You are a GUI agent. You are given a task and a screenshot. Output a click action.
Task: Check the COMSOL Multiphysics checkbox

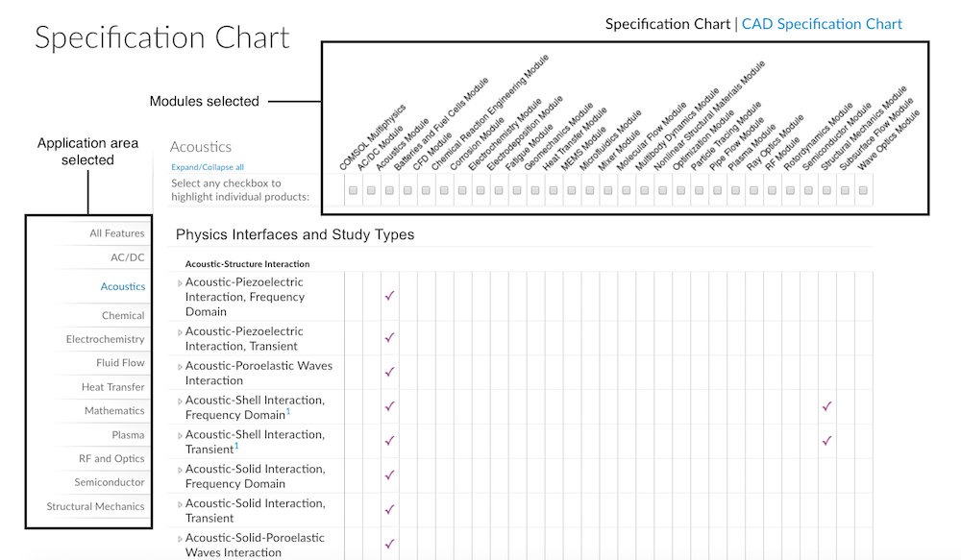[x=353, y=191]
